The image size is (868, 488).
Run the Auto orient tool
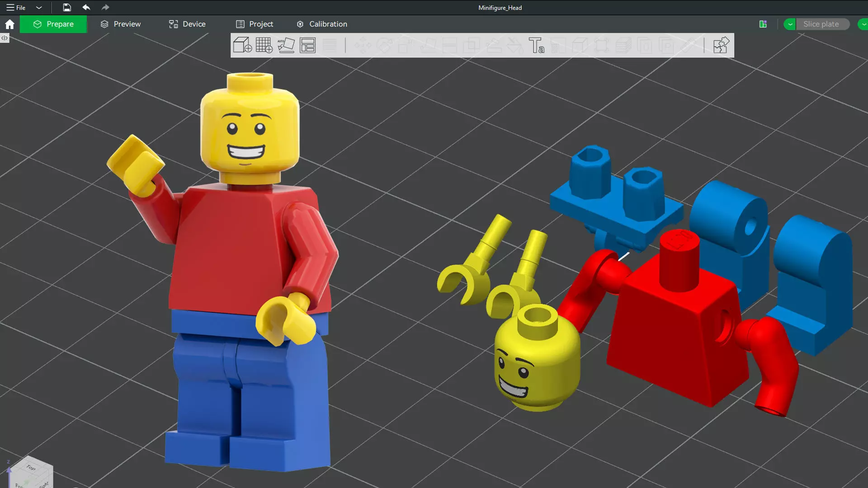(x=286, y=45)
